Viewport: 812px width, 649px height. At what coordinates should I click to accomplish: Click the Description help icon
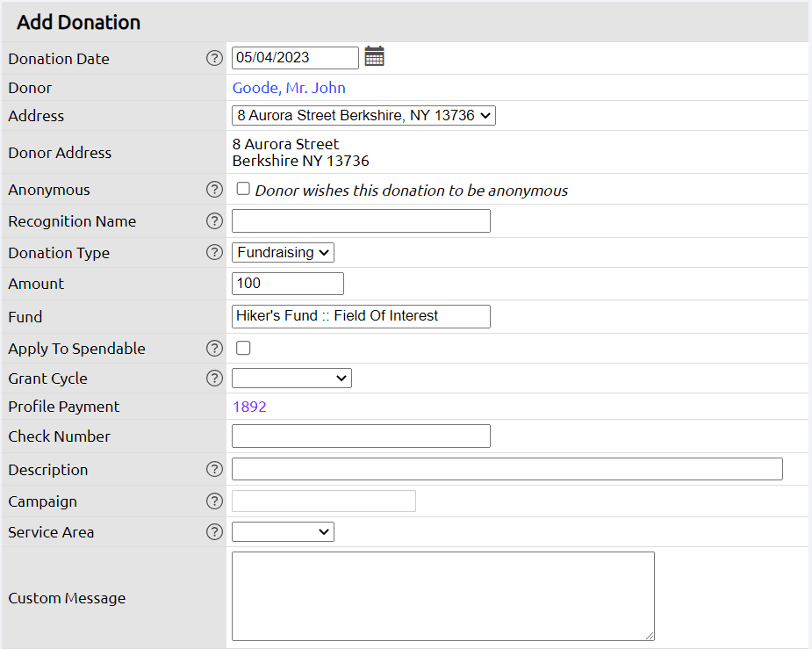tap(214, 469)
